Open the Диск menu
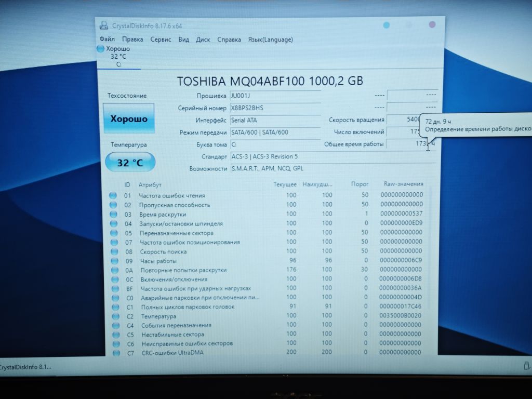 pos(203,39)
